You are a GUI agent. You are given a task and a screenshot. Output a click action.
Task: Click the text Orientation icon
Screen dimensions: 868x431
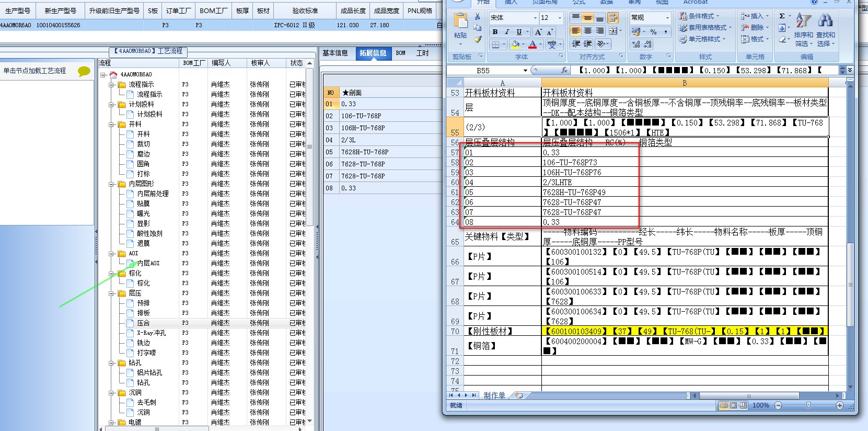click(601, 43)
